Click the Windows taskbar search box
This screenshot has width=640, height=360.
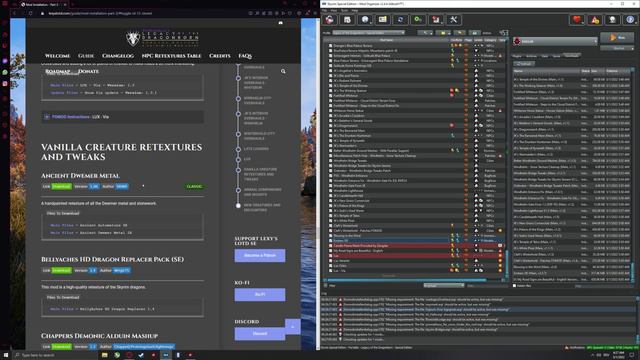pos(55,355)
